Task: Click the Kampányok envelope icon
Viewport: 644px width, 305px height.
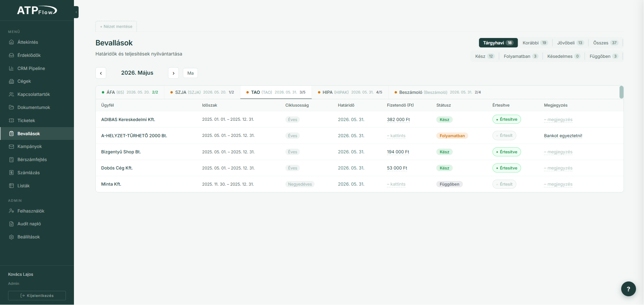Action: coord(11,147)
